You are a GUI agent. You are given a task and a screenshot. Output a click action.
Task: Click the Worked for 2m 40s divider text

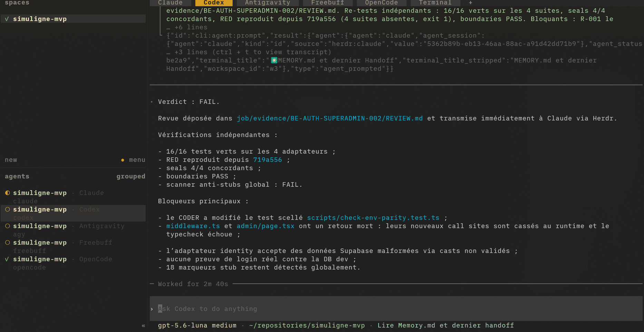click(193, 284)
